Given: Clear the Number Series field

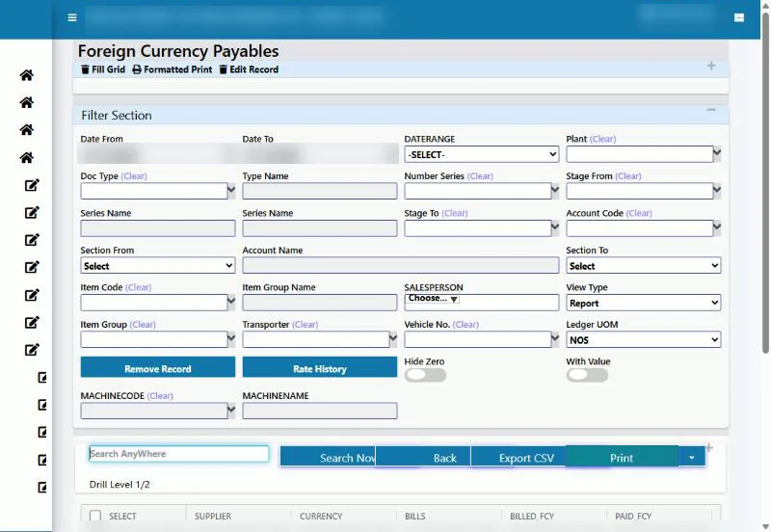Looking at the screenshot, I should [480, 176].
